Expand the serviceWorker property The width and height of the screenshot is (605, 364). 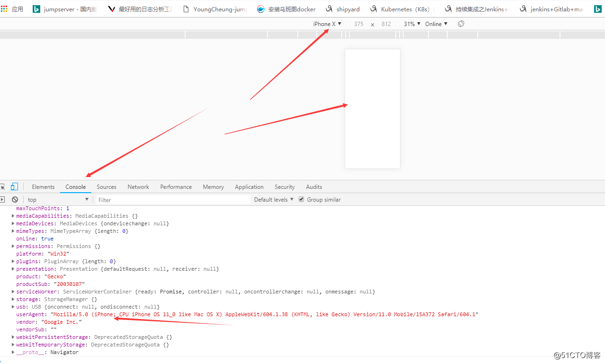(13, 292)
